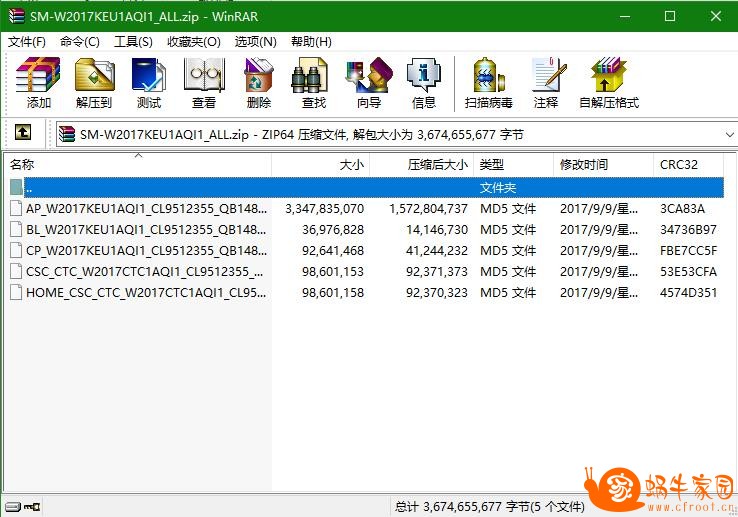Open the 命令(C) menu
This screenshot has height=517, width=738.
pyautogui.click(x=80, y=42)
